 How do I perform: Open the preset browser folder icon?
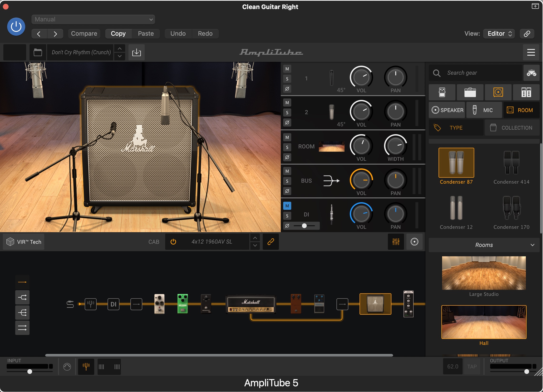[38, 52]
